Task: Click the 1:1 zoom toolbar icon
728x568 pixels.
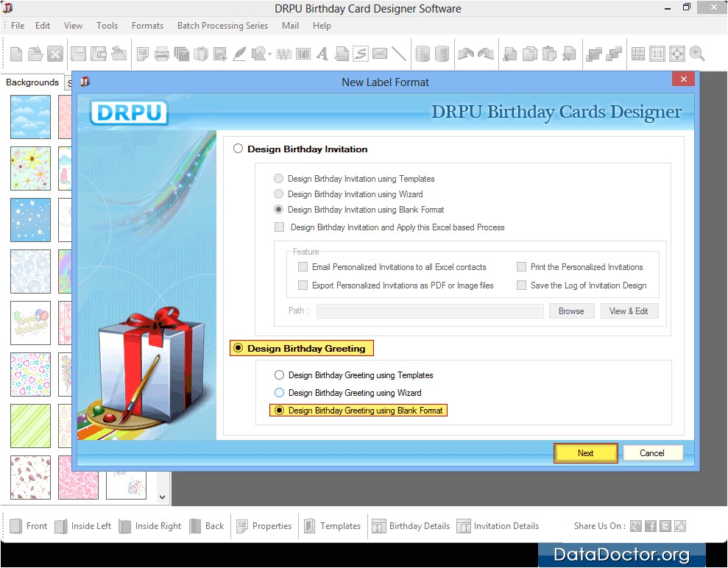Action: pos(658,54)
